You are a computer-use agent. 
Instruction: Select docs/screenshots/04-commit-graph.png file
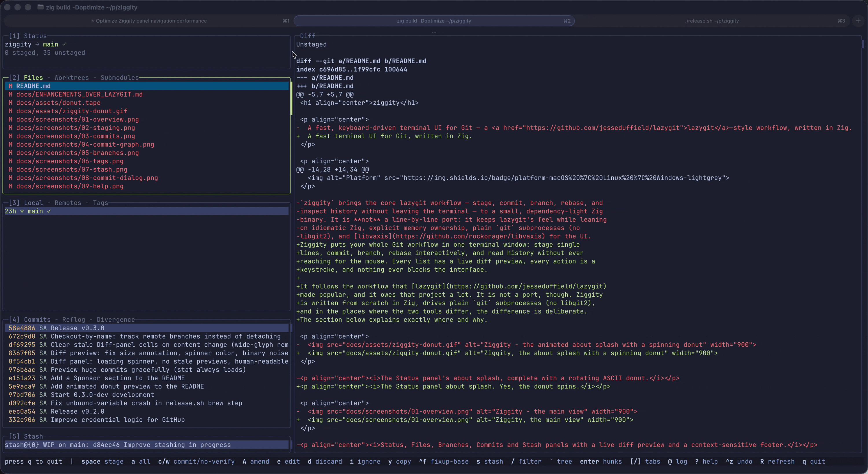(x=147, y=144)
